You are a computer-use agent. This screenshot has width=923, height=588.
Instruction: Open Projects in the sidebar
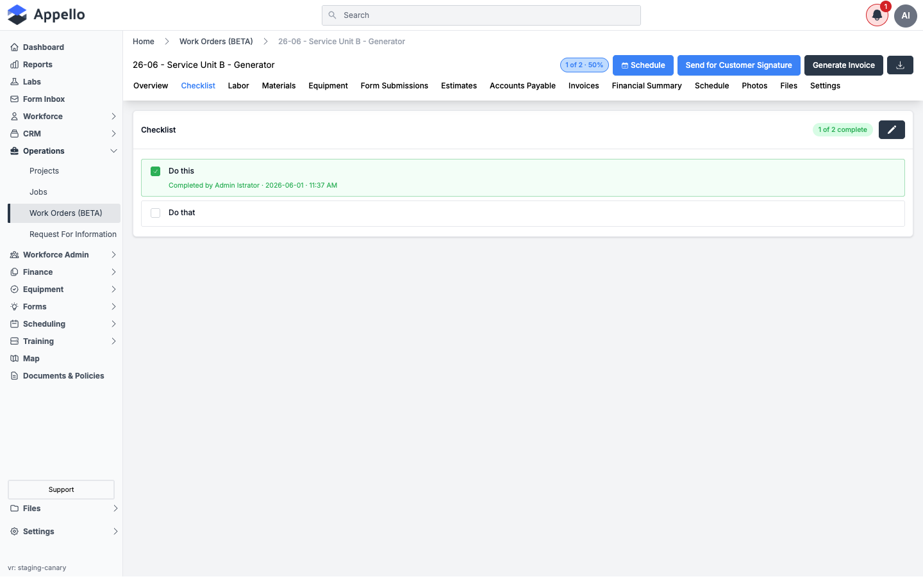(44, 171)
